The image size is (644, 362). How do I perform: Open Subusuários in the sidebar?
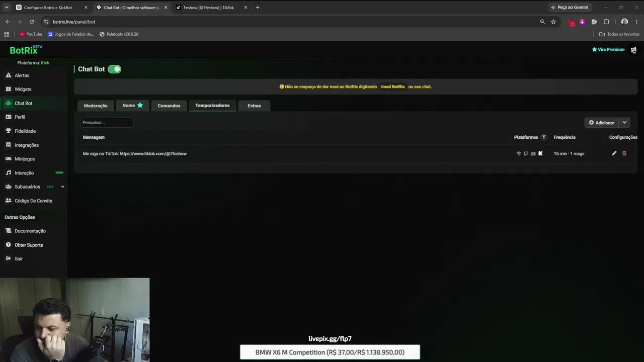(27, 187)
